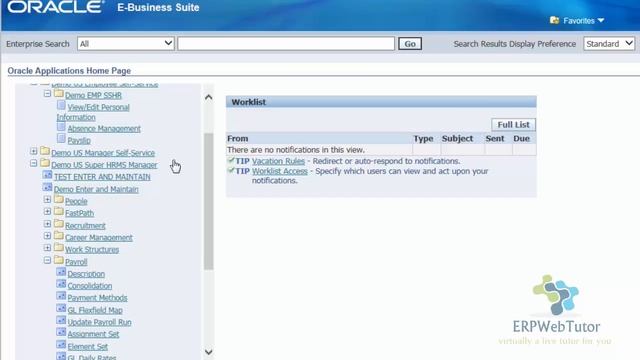Sort worklist by the Subject column
This screenshot has width=640, height=360.
[457, 138]
